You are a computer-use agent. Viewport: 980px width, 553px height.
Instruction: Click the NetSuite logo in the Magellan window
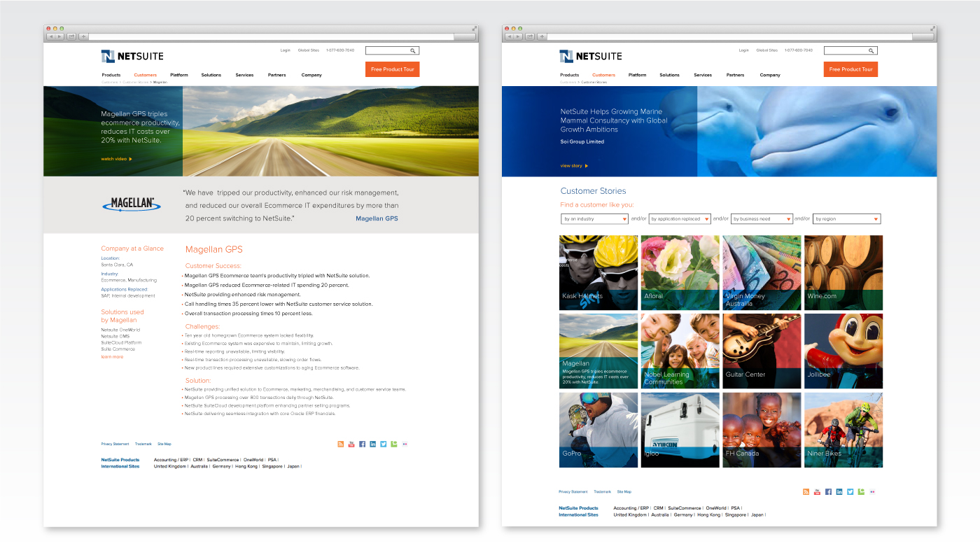pyautogui.click(x=132, y=56)
